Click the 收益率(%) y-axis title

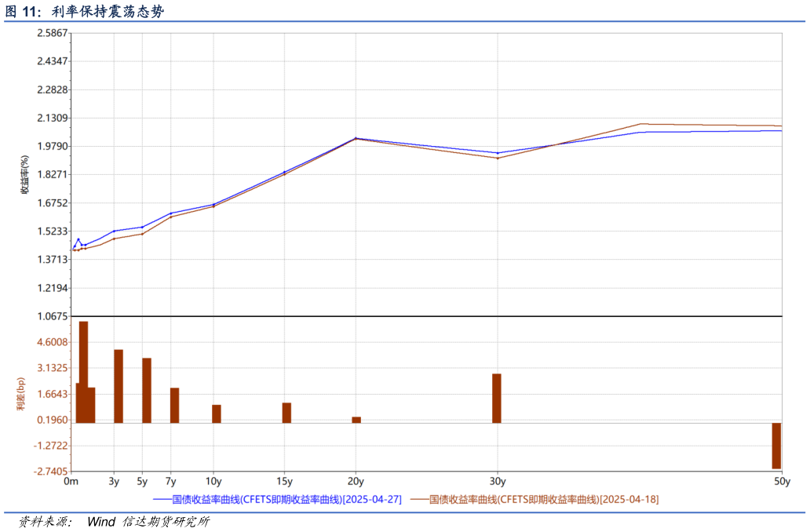click(x=24, y=180)
